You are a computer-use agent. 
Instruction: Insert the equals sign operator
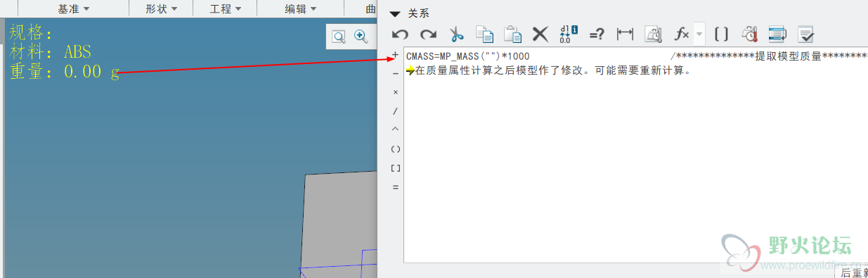click(395, 187)
